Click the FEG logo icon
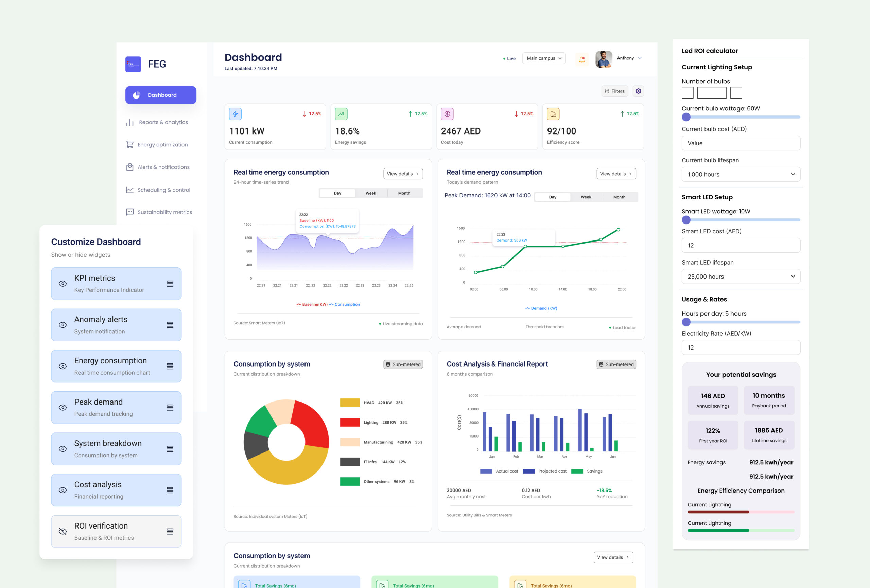The width and height of the screenshot is (870, 588). point(133,64)
